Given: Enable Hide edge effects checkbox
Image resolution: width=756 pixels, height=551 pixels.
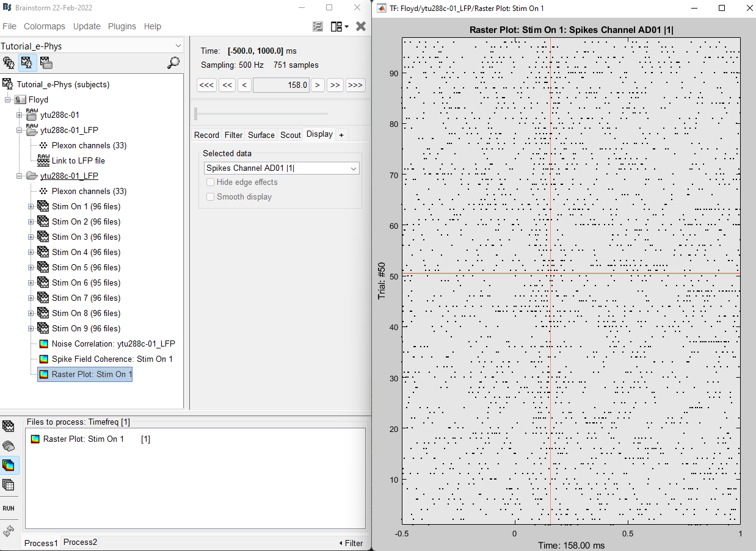Looking at the screenshot, I should 211,182.
